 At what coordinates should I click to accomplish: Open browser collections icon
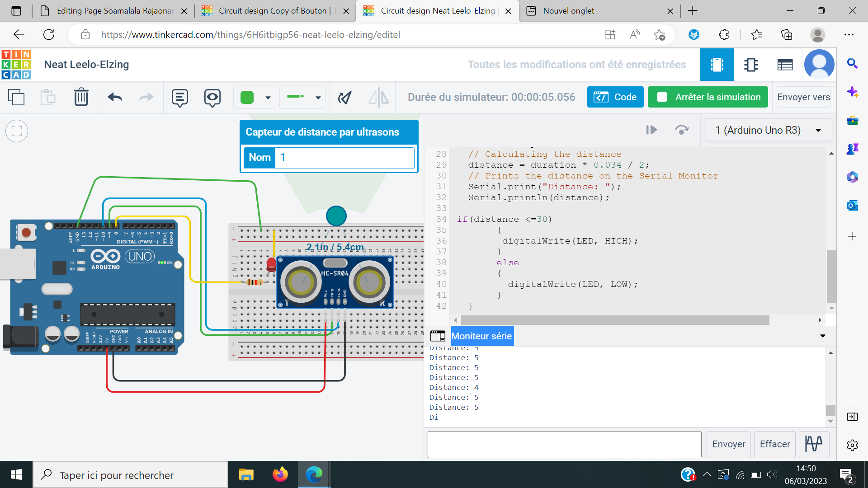coord(787,34)
